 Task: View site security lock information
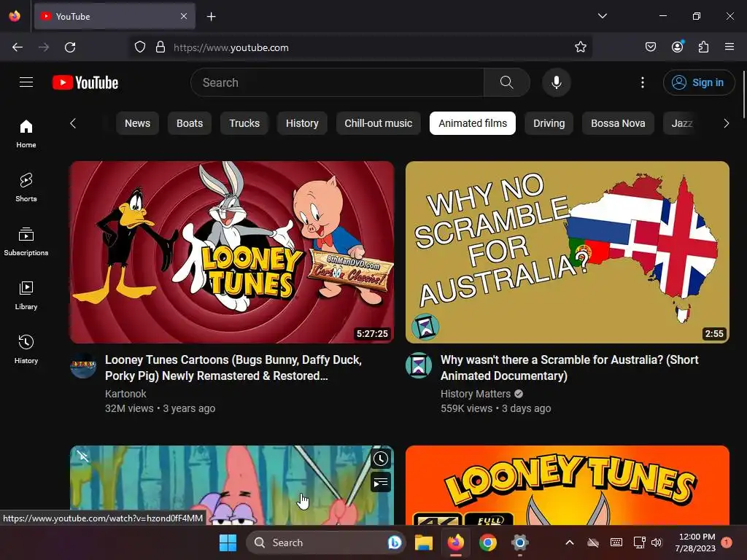coord(160,47)
